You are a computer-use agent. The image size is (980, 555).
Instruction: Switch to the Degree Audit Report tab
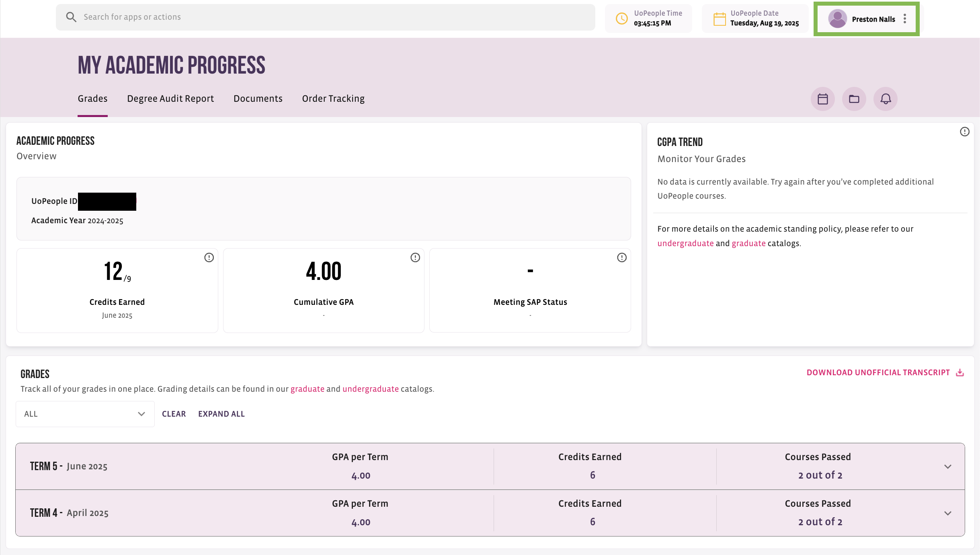tap(170, 99)
